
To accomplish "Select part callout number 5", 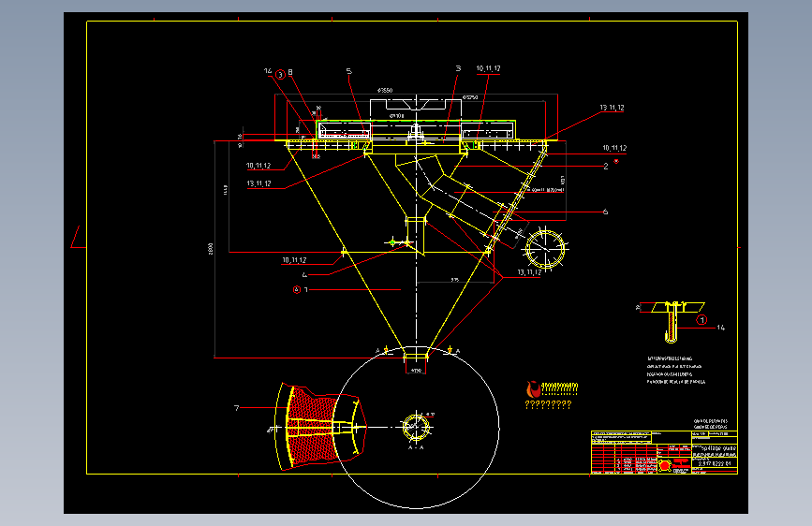I will [349, 71].
